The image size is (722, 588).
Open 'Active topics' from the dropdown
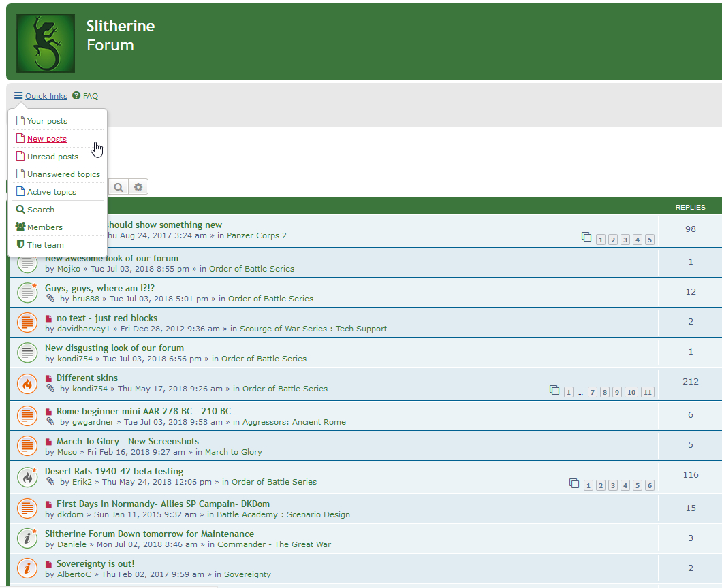point(52,192)
